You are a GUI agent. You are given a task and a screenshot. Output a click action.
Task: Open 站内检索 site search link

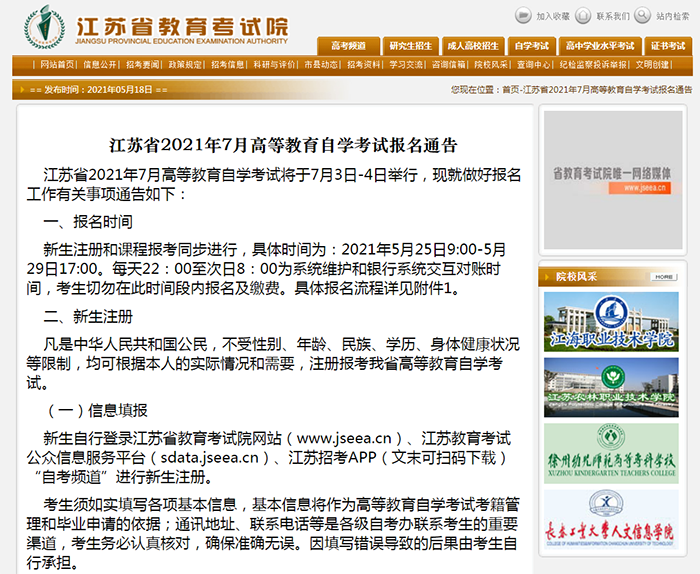(673, 16)
